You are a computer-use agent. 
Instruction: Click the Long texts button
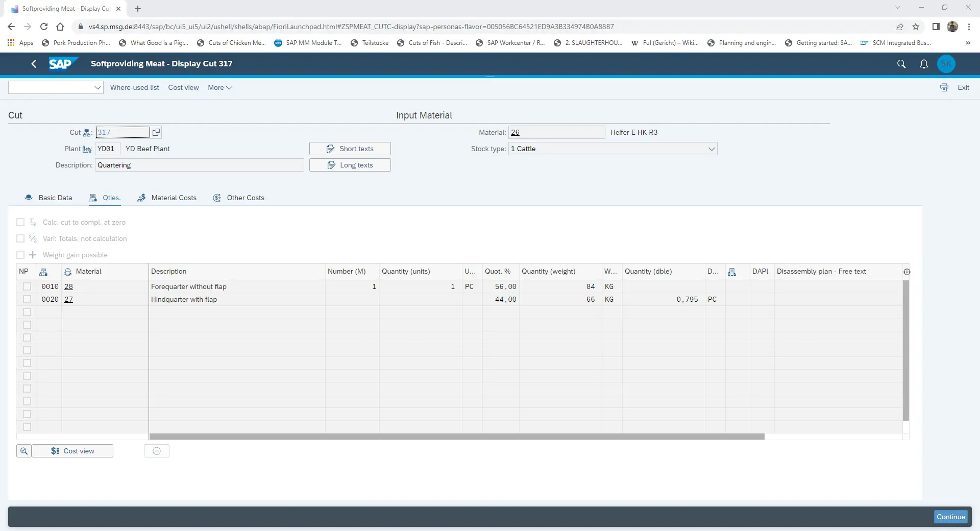click(x=350, y=165)
